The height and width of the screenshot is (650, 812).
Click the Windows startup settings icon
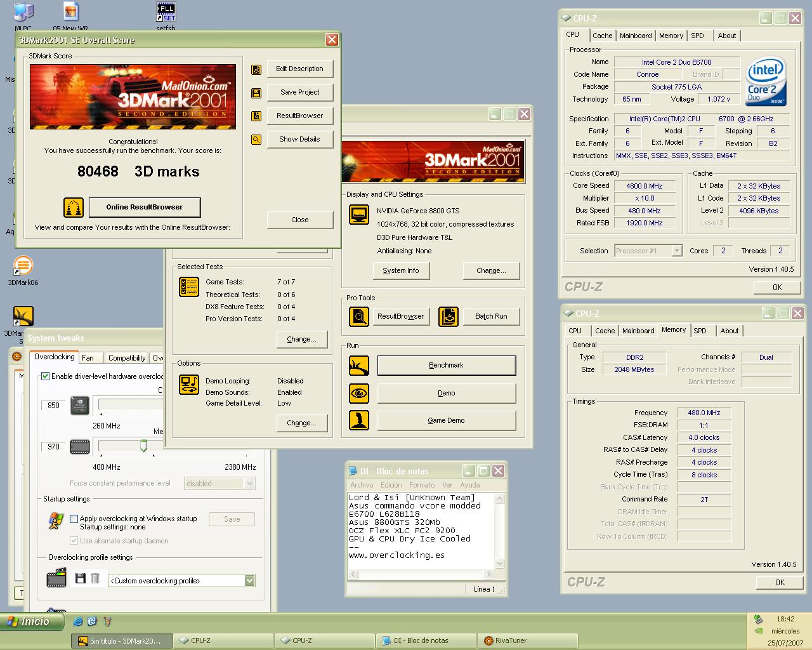56,521
